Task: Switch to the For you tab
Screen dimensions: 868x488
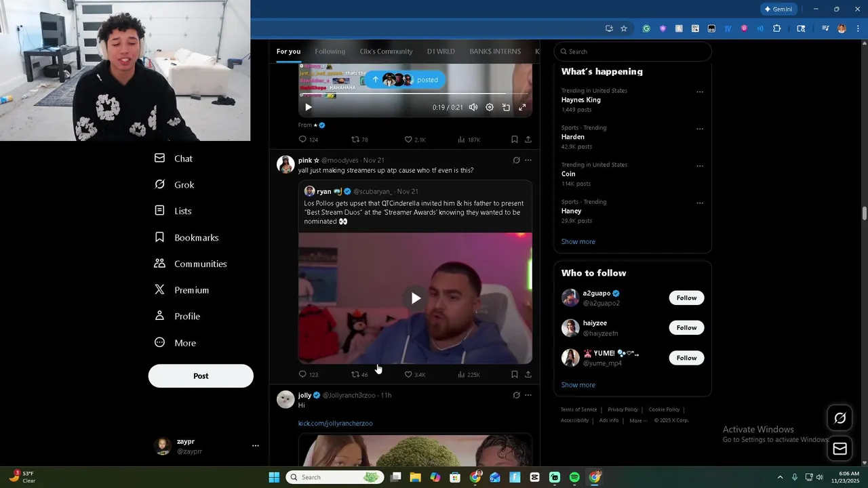Action: [x=288, y=52]
